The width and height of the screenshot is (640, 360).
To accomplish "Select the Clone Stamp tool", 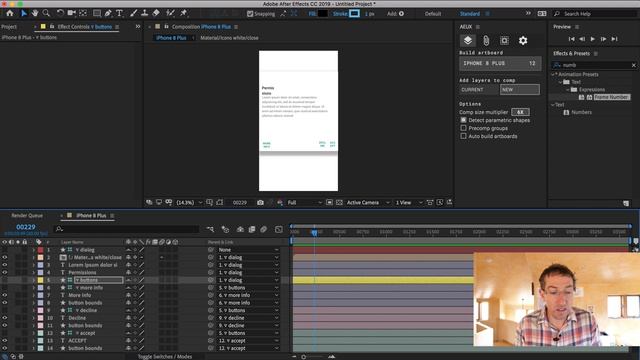I will tap(144, 13).
